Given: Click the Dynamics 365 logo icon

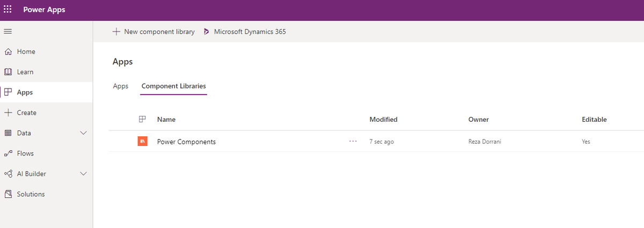Looking at the screenshot, I should point(207,32).
